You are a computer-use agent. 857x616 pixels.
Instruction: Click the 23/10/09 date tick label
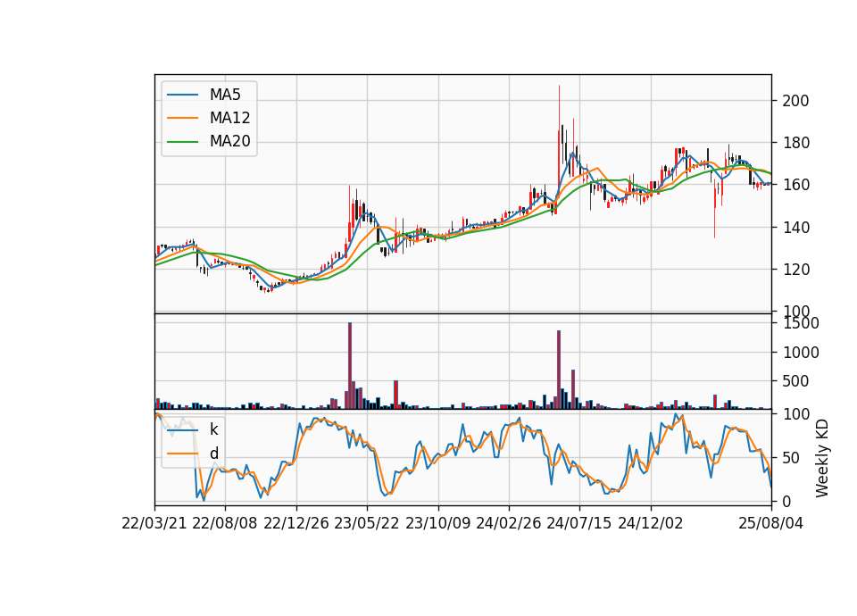click(437, 524)
